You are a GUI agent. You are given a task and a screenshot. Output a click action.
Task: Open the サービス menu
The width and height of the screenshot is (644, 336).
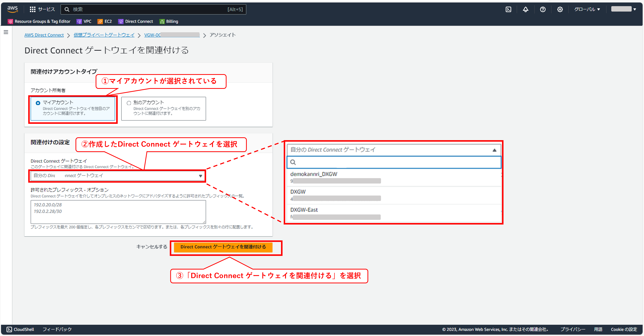42,9
